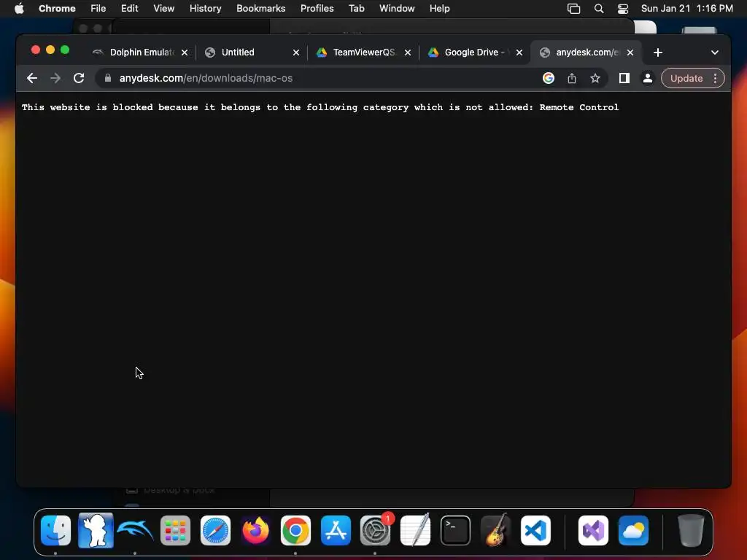Open Finder from the Dock
Screen dimensions: 747x560
[55, 531]
